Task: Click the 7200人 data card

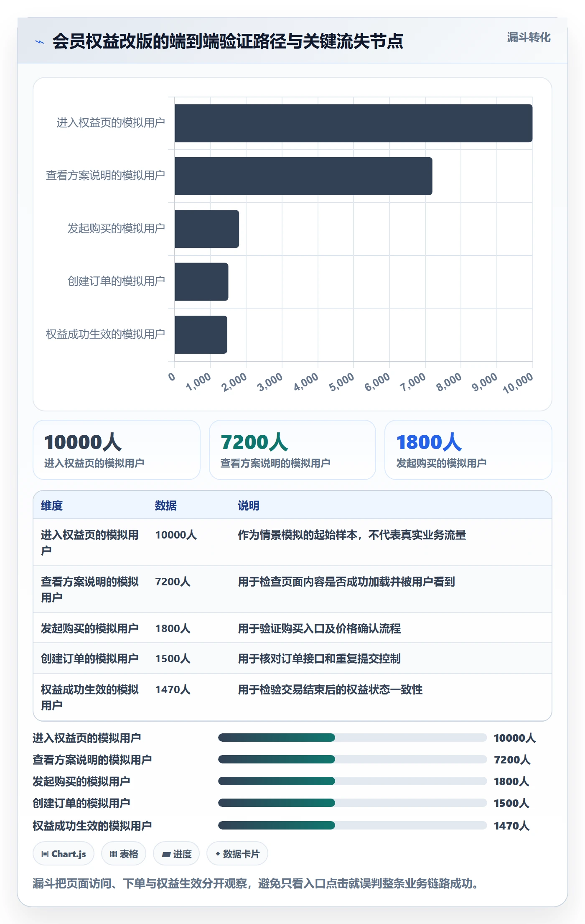Action: point(292,450)
